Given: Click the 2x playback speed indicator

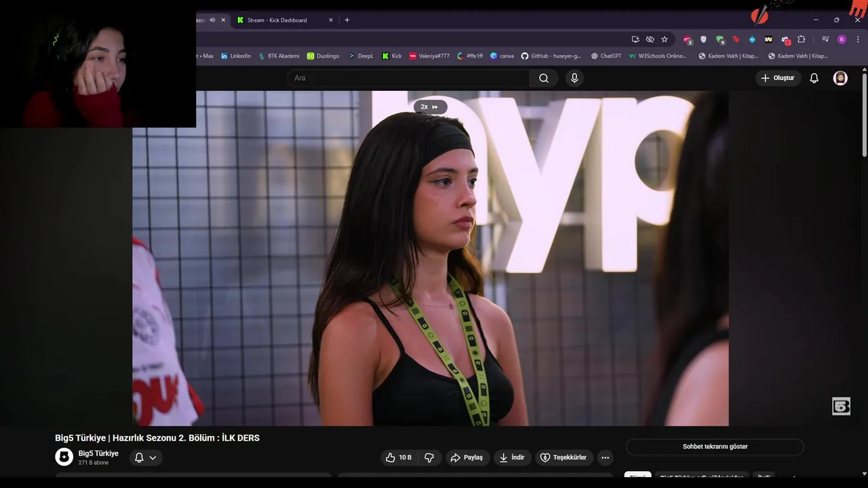Looking at the screenshot, I should pos(430,106).
